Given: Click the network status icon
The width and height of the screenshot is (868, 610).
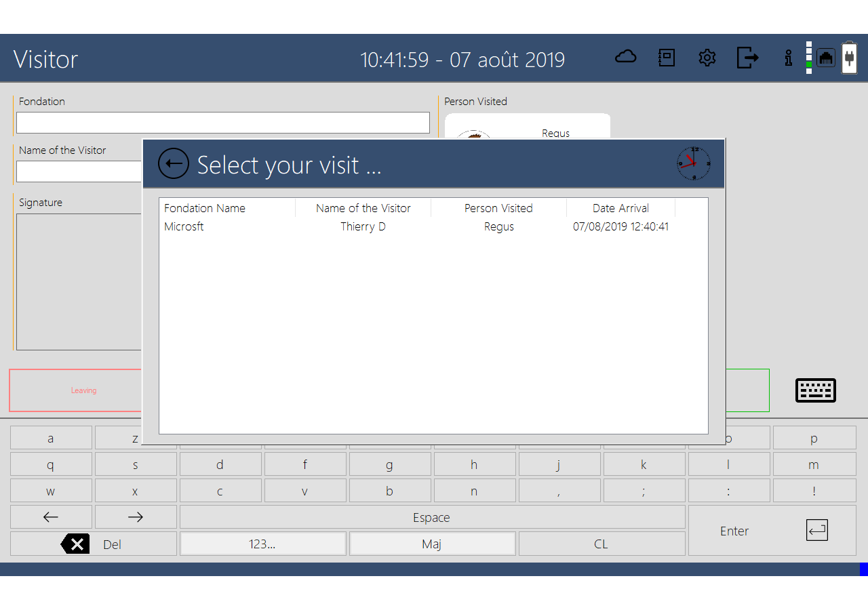Looking at the screenshot, I should (825, 58).
